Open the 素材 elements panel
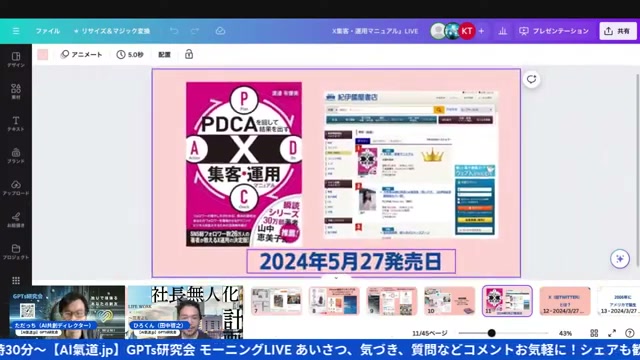Viewport: 640px width, 360px height. (16, 91)
